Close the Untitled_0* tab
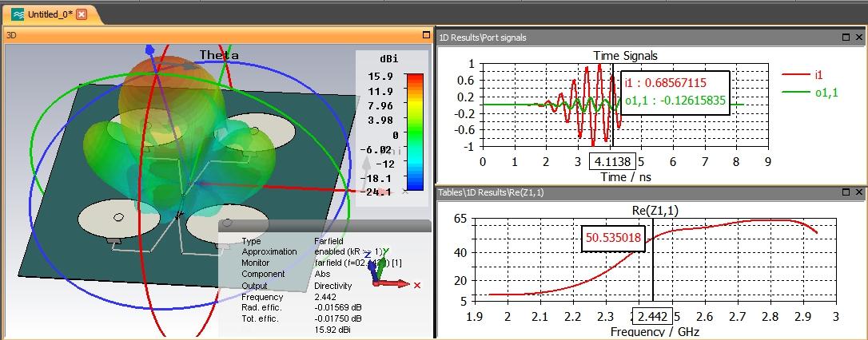Image resolution: width=868 pixels, height=340 pixels. (82, 14)
